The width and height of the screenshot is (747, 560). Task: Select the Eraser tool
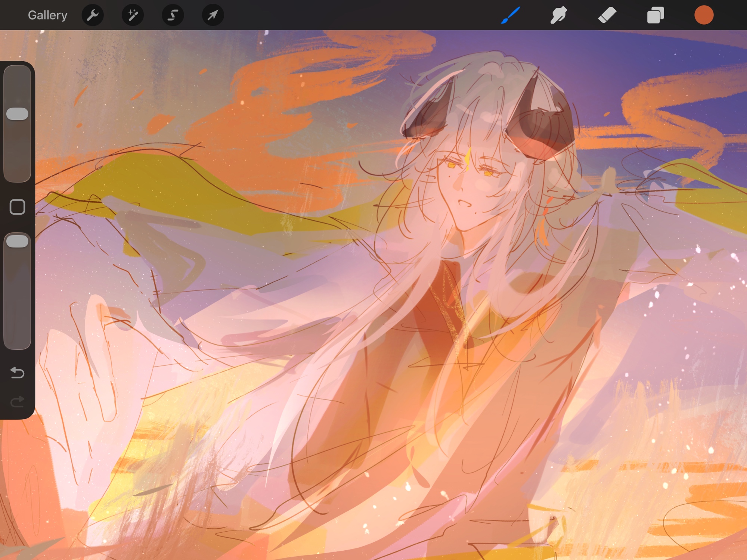(x=607, y=15)
